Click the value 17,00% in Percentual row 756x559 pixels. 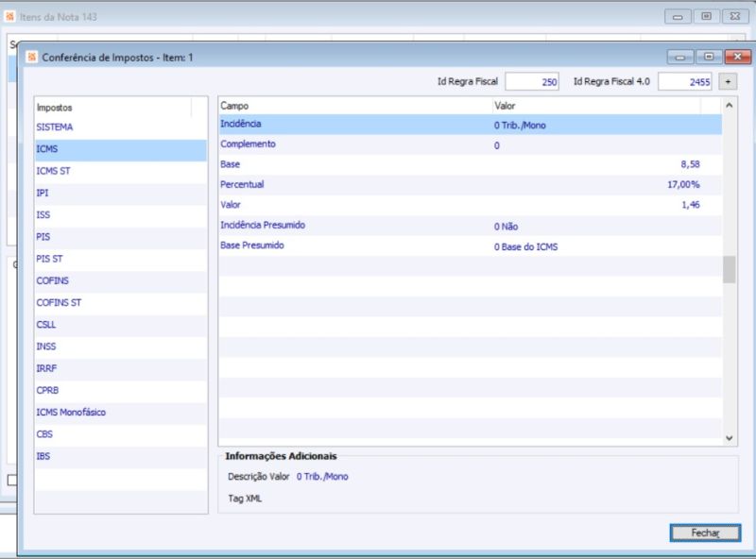[x=683, y=184]
